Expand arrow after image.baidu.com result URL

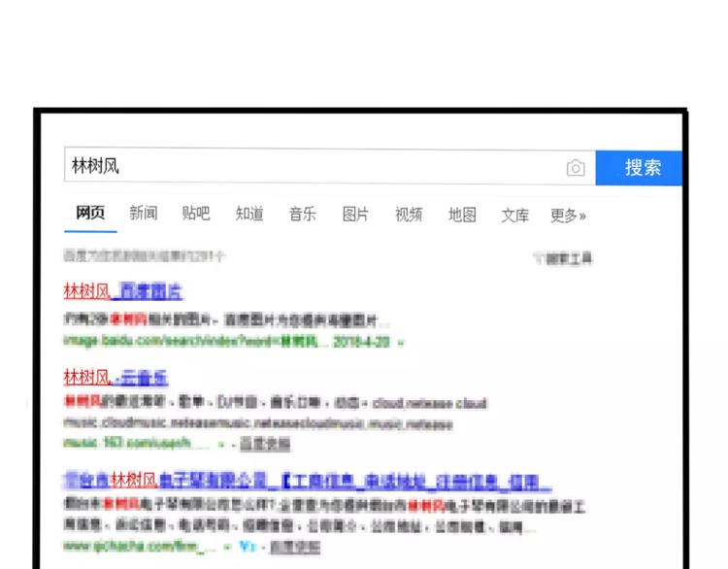coord(401,342)
